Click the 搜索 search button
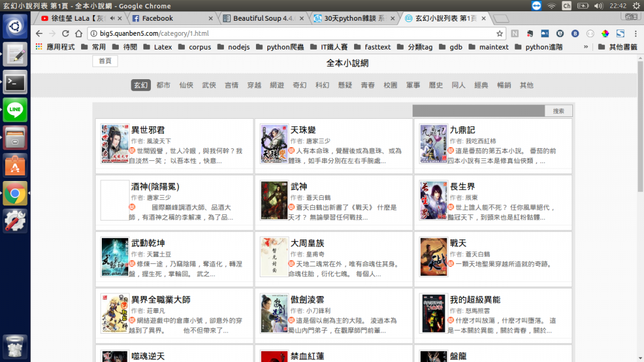644x362 pixels. 558,111
